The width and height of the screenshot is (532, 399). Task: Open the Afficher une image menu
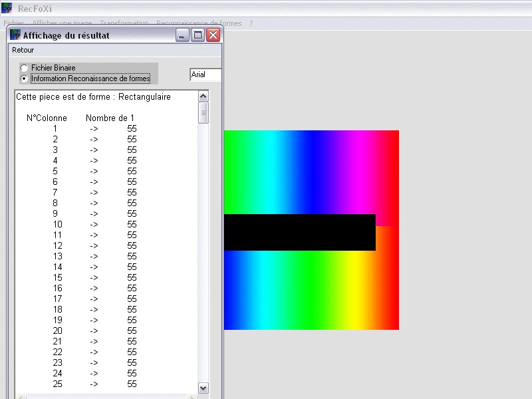pos(63,23)
